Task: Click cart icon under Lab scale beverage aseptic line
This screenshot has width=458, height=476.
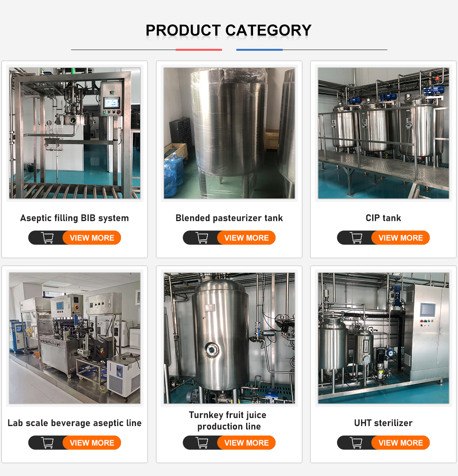Action: pyautogui.click(x=47, y=443)
